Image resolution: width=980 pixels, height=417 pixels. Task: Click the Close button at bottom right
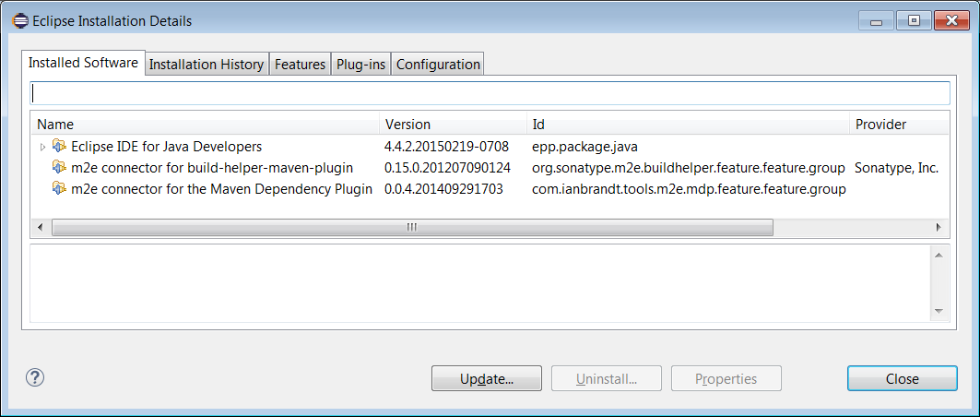902,378
